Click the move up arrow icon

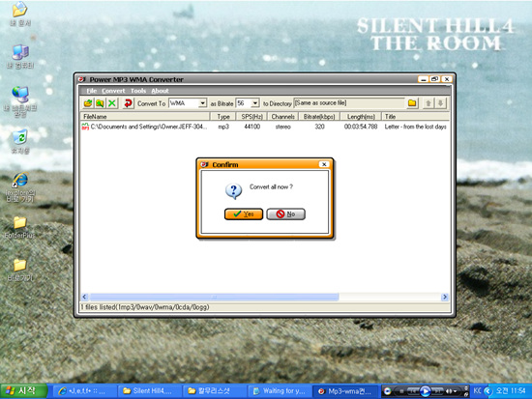coord(429,103)
